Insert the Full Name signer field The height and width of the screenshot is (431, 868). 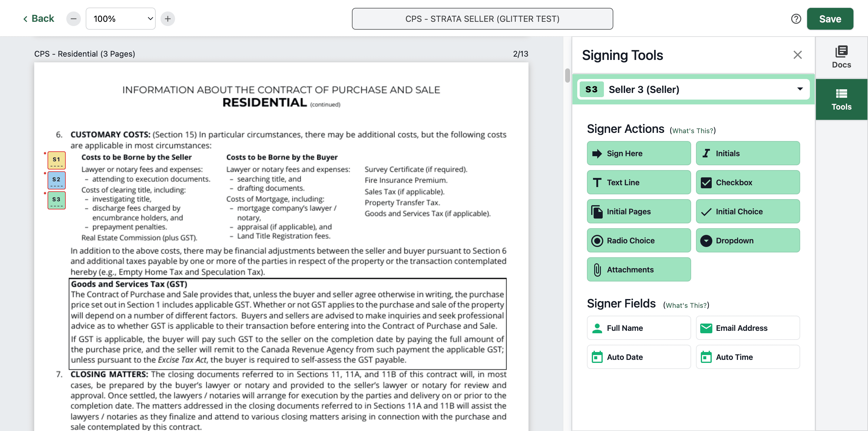click(x=638, y=327)
